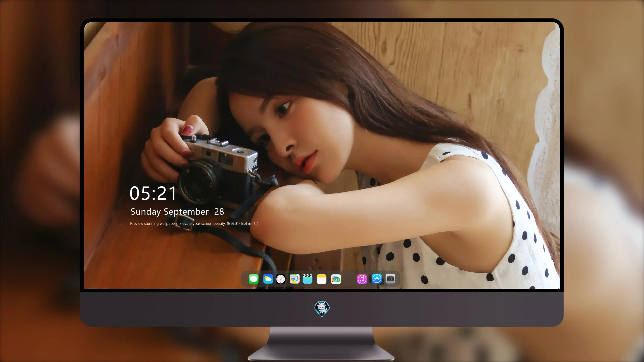Click the 05:21 clock display

[x=153, y=193]
